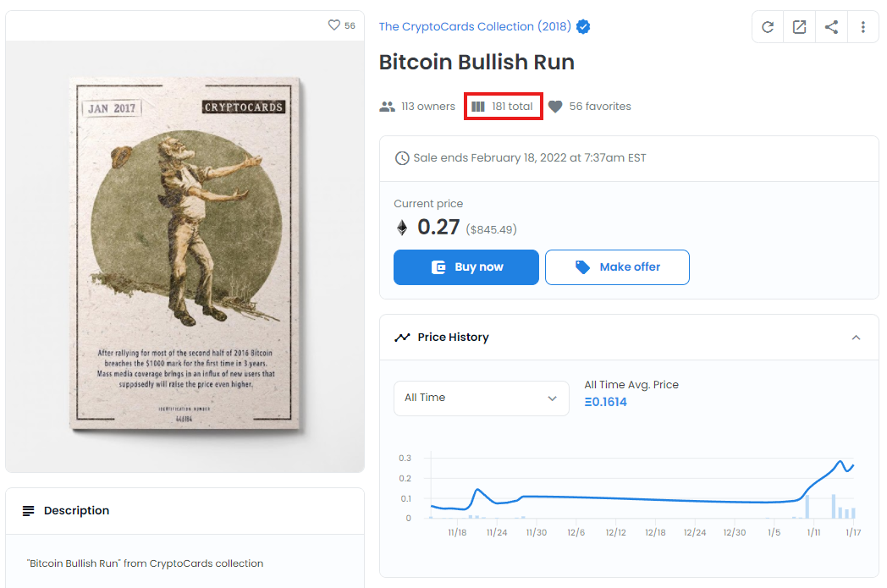Open item on external site icon
The height and width of the screenshot is (588, 887).
point(799,26)
